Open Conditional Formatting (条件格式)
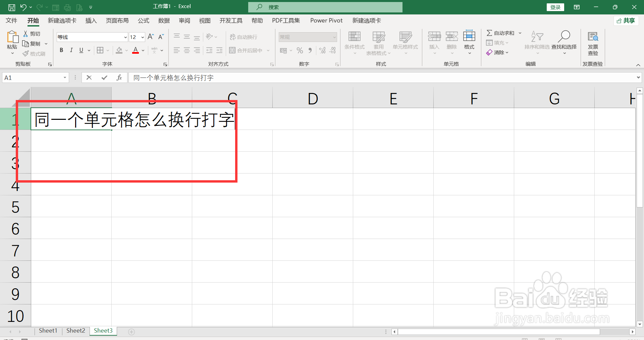 click(x=355, y=43)
